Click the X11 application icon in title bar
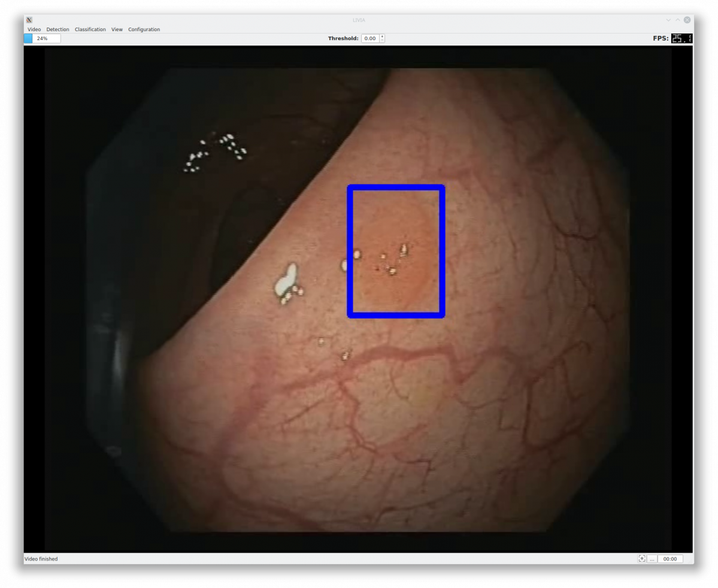Image resolution: width=718 pixels, height=588 pixels. (29, 20)
